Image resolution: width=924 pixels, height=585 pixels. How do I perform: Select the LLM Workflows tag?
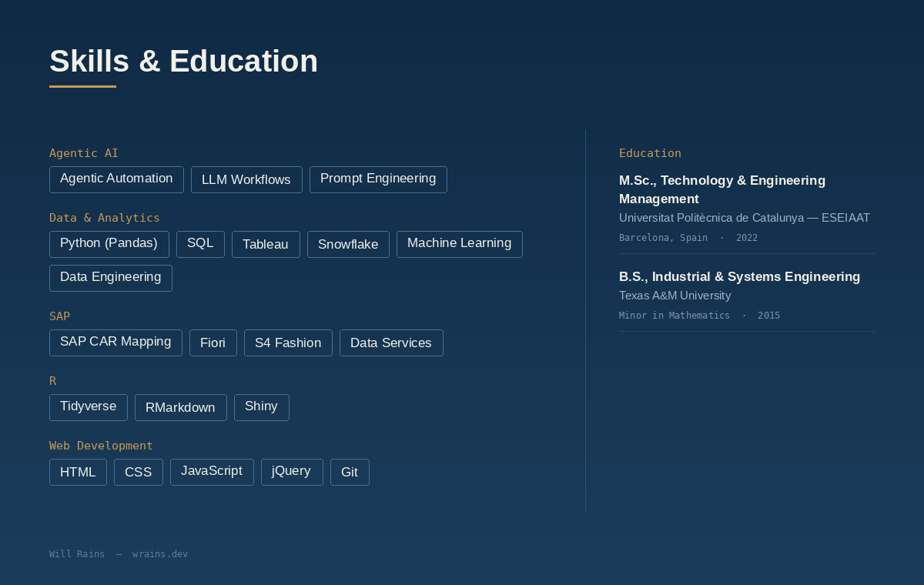tap(246, 179)
